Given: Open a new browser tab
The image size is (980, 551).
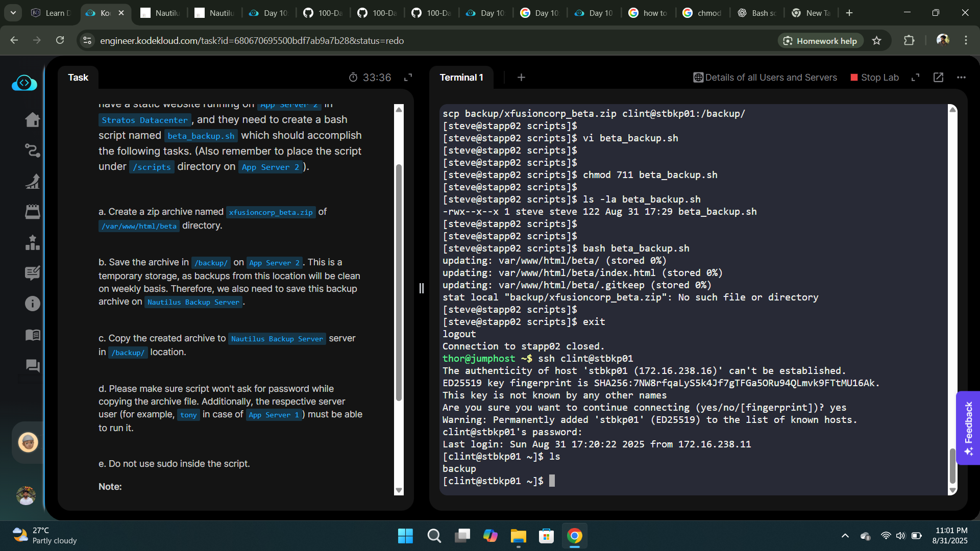Looking at the screenshot, I should tap(849, 13).
